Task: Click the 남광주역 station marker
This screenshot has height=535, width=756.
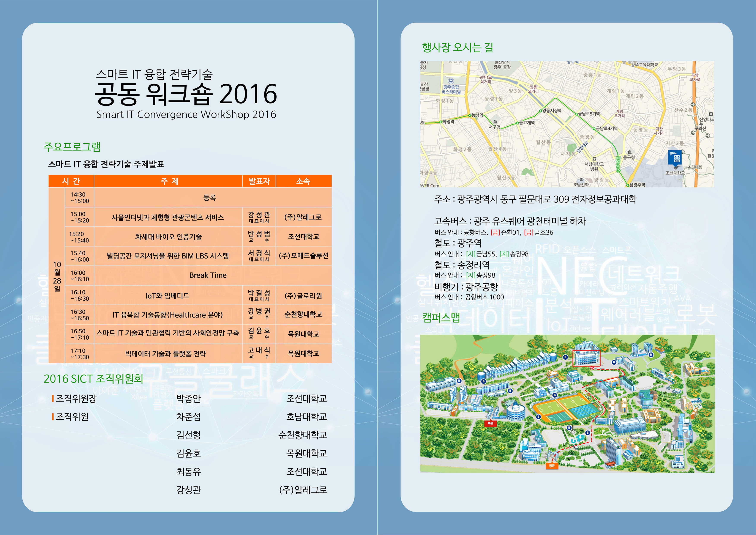Action: [x=628, y=185]
